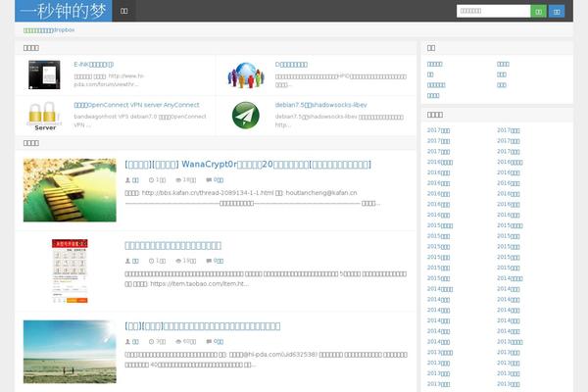
Task: Click the site logo 一秒钟的梦
Action: tap(63, 11)
